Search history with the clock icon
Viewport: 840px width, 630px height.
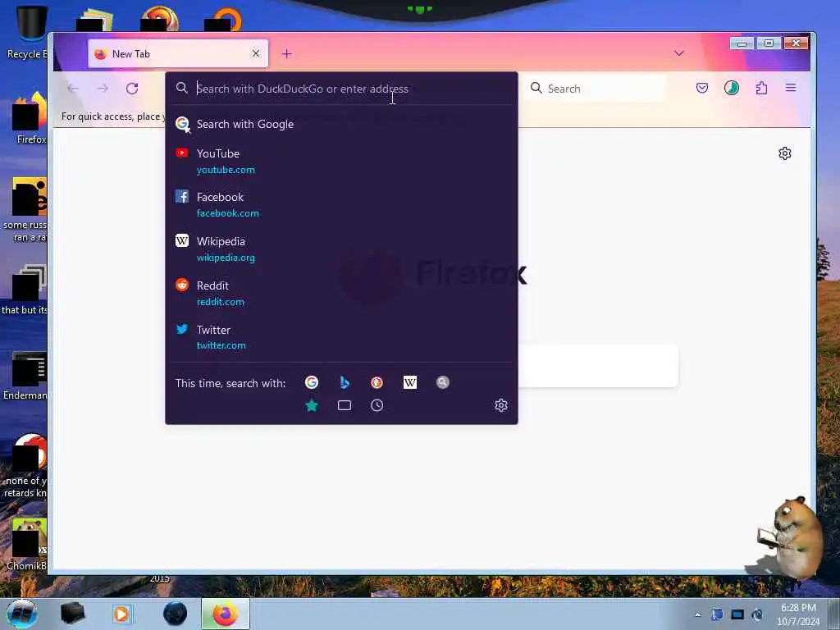[377, 405]
